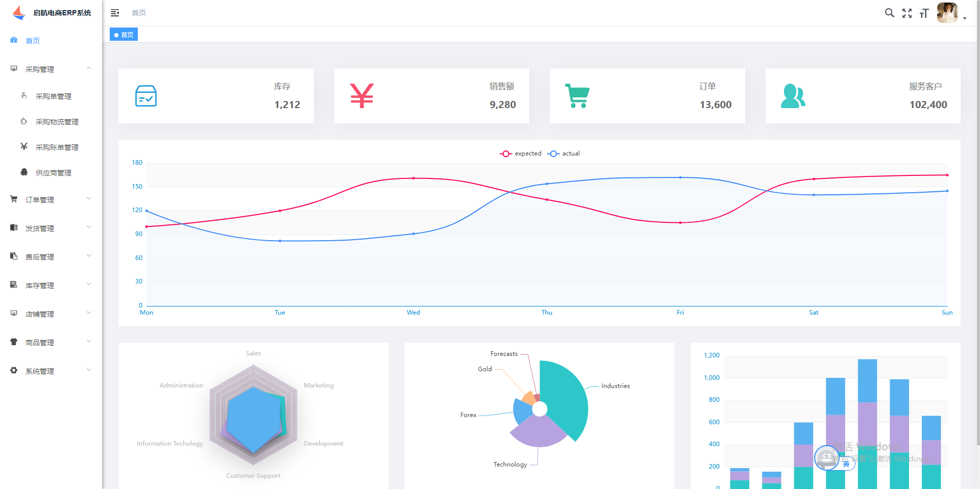The height and width of the screenshot is (489, 980).
Task: Click the expected line point on Wed
Action: 413,178
